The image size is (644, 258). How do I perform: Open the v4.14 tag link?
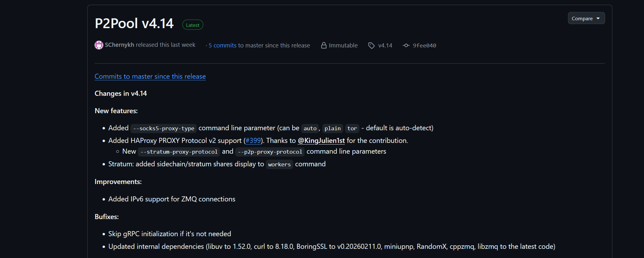pyautogui.click(x=385, y=46)
